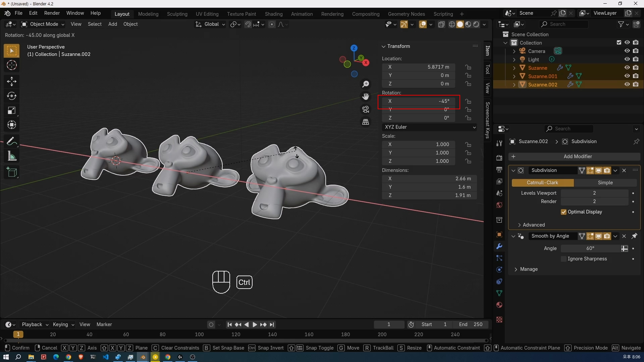Collapse the Subdivision modifier panel
This screenshot has height=362, width=644.
513,170
